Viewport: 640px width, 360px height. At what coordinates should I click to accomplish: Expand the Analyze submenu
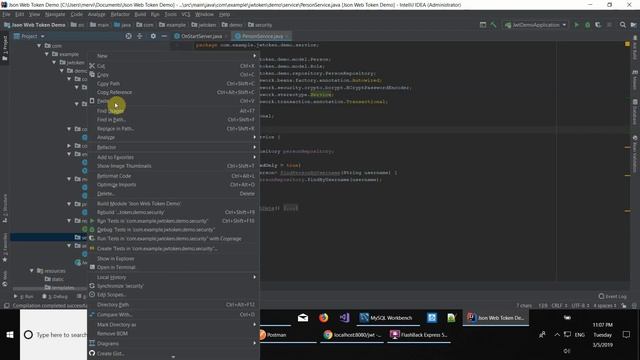pyautogui.click(x=173, y=137)
